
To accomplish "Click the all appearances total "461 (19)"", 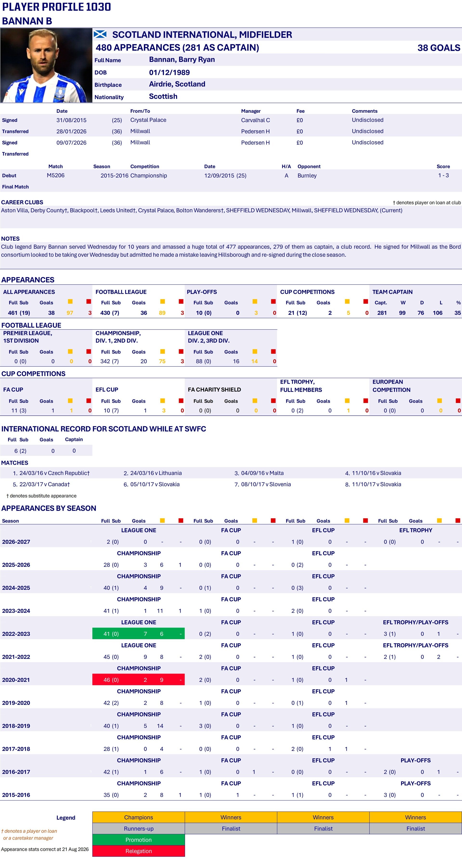I will pos(19,313).
